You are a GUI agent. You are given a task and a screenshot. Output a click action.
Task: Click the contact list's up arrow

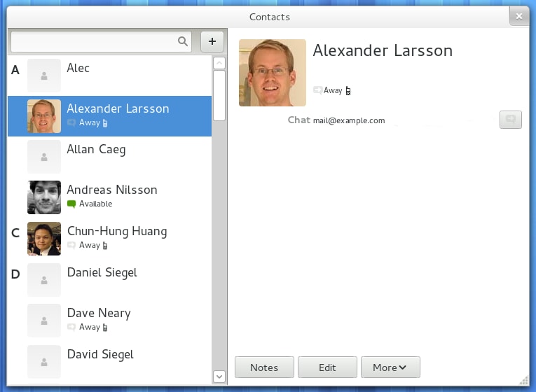click(219, 63)
